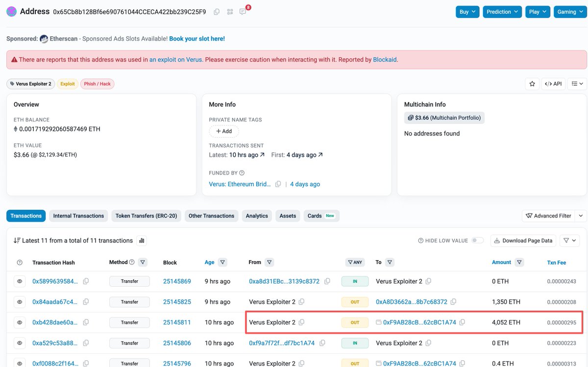588x367 pixels.
Task: Download Page Data
Action: click(523, 241)
